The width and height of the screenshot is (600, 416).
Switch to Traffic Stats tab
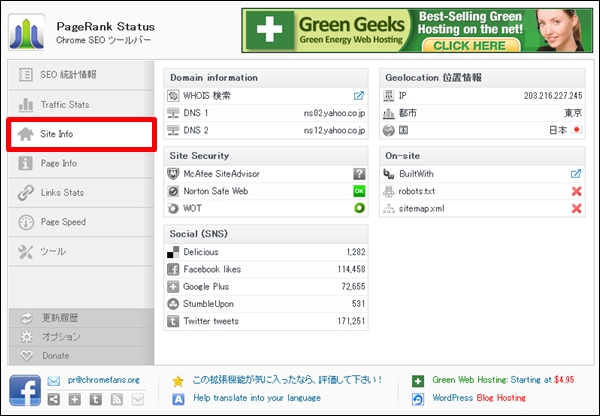[x=81, y=104]
